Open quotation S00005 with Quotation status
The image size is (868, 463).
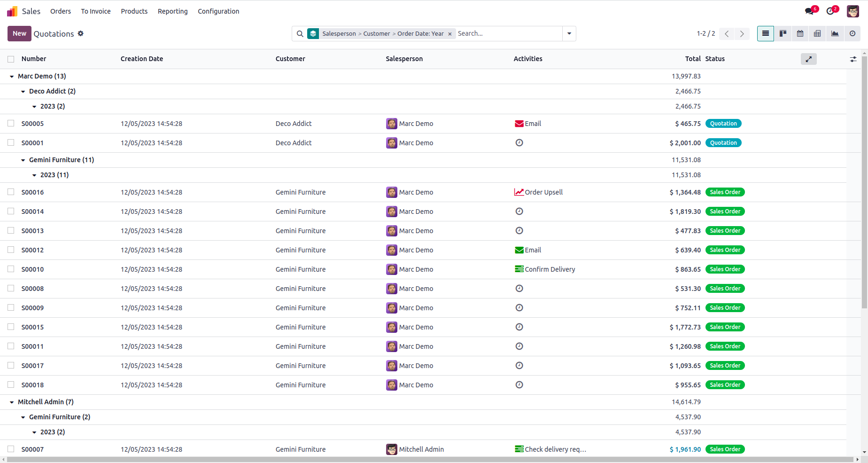32,124
